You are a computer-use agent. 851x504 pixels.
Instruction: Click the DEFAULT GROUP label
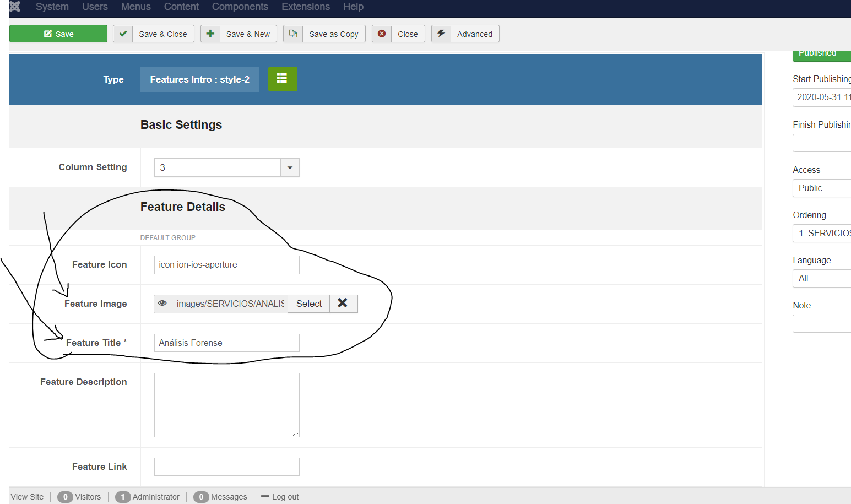[168, 238]
